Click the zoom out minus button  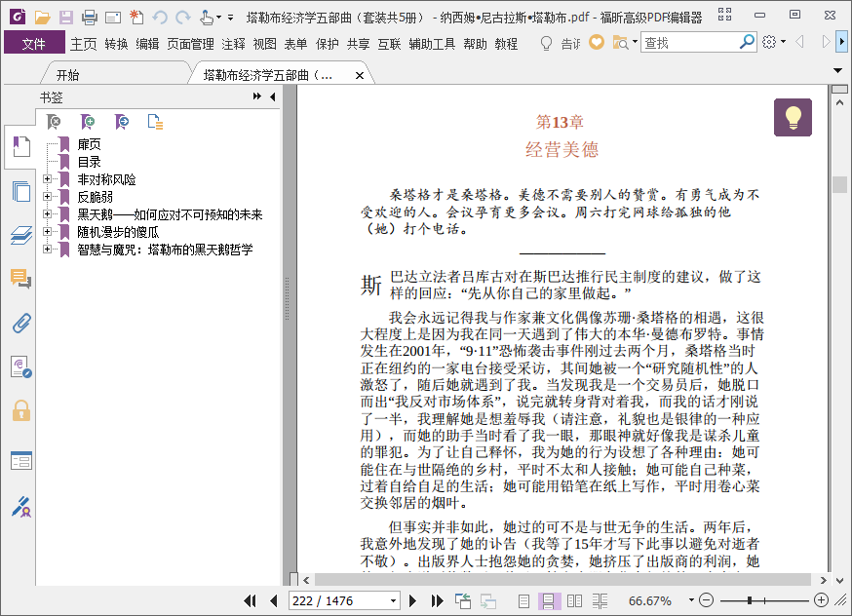tap(706, 600)
